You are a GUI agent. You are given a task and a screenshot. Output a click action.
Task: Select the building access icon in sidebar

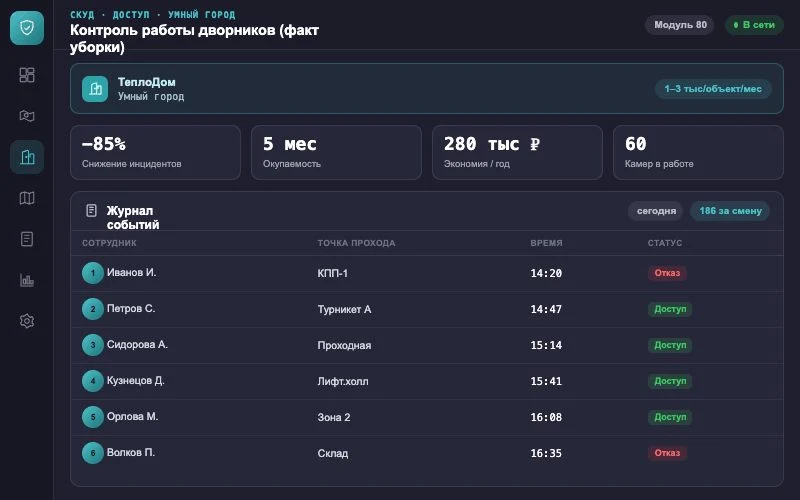[x=27, y=157]
